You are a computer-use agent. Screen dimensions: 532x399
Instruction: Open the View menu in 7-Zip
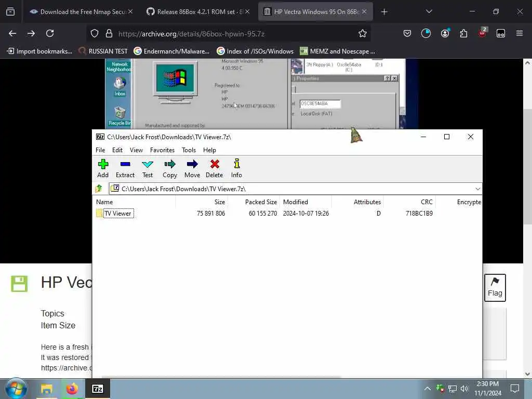136,150
